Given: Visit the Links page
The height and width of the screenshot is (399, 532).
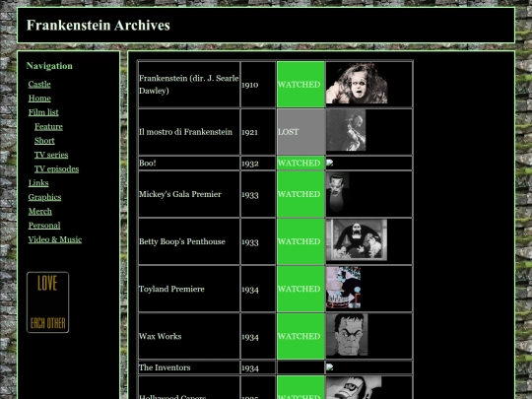Looking at the screenshot, I should 38,183.
